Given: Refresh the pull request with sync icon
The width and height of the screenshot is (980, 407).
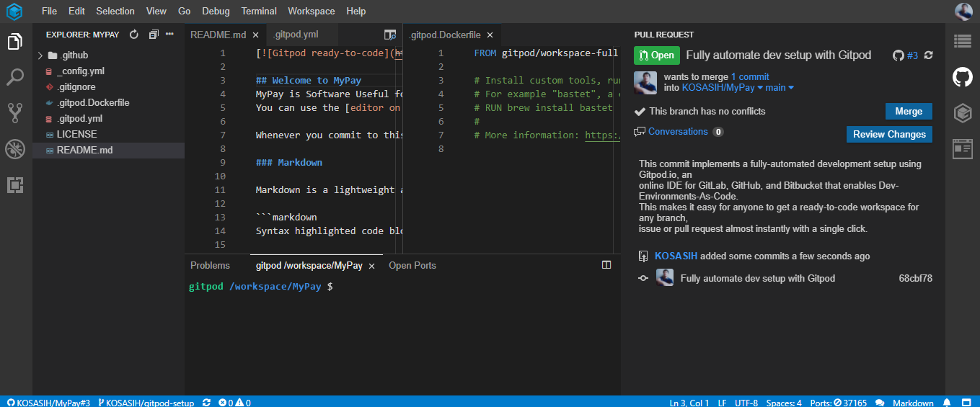Looking at the screenshot, I should (x=929, y=55).
